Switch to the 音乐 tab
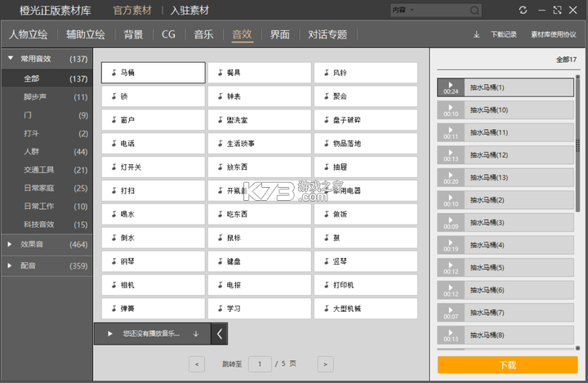The image size is (588, 383). coord(203,34)
